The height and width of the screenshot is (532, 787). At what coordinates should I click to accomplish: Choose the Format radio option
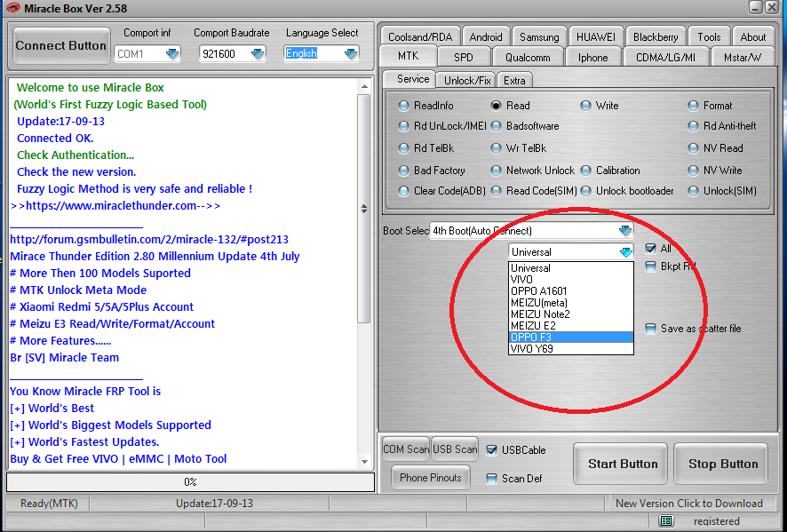point(693,106)
